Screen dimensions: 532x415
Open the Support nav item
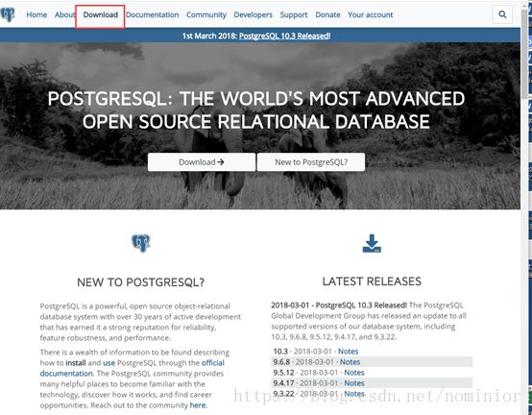point(294,15)
